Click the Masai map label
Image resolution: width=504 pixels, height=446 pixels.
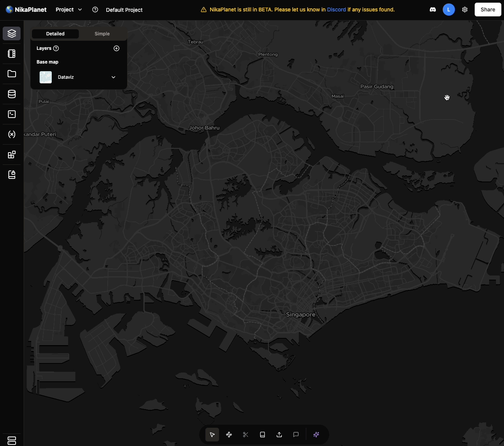pyautogui.click(x=338, y=96)
